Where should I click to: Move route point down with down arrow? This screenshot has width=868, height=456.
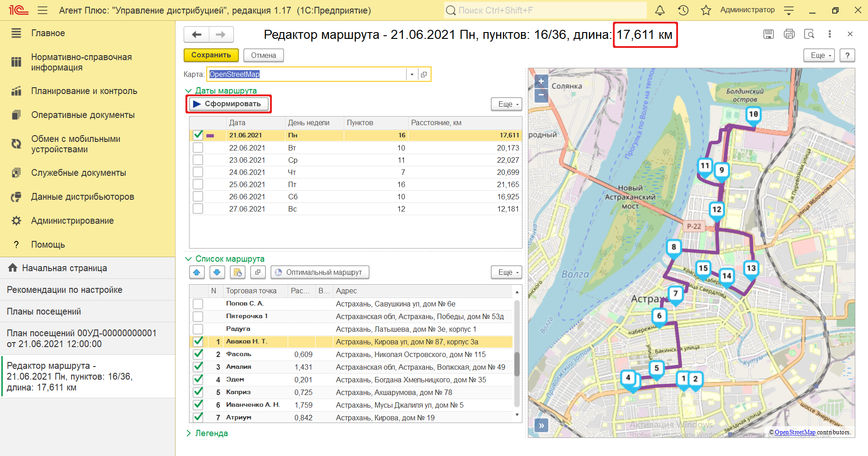click(x=217, y=272)
